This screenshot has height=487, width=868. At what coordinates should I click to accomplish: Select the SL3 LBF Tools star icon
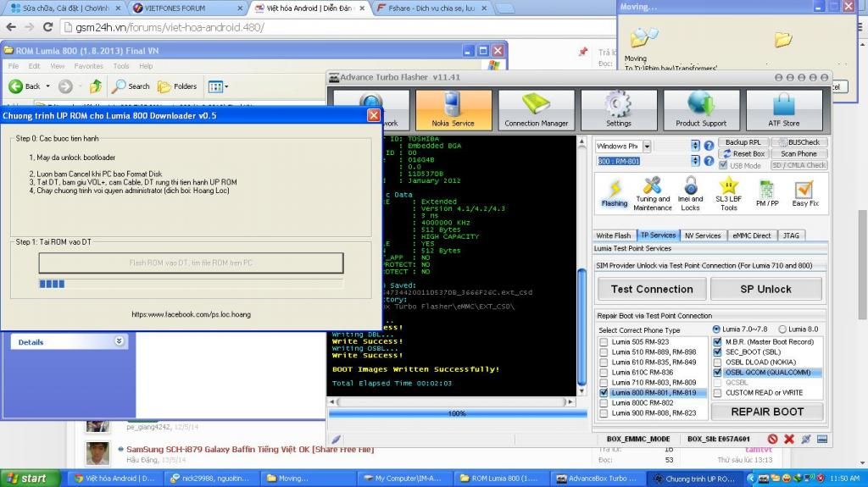coord(728,193)
